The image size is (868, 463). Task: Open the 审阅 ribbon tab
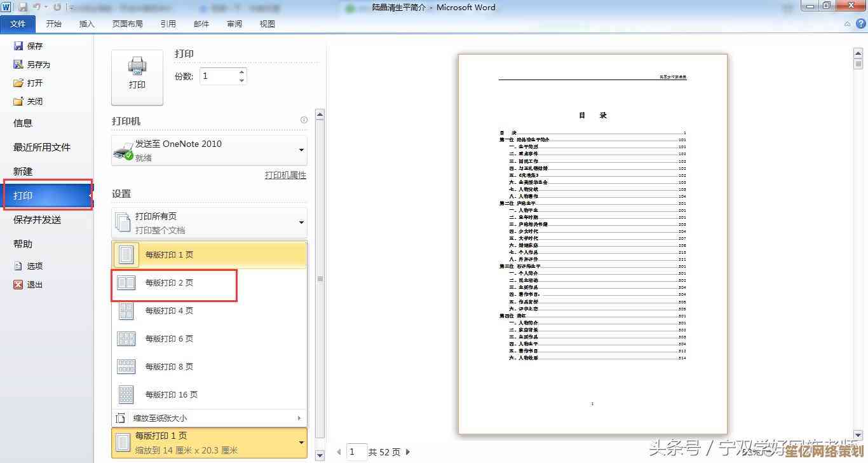coord(234,24)
